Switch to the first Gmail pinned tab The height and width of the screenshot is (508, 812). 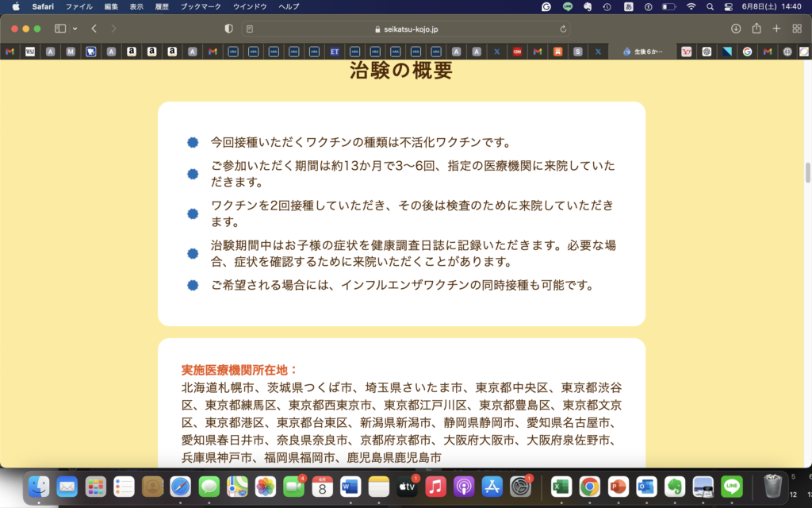coord(10,52)
